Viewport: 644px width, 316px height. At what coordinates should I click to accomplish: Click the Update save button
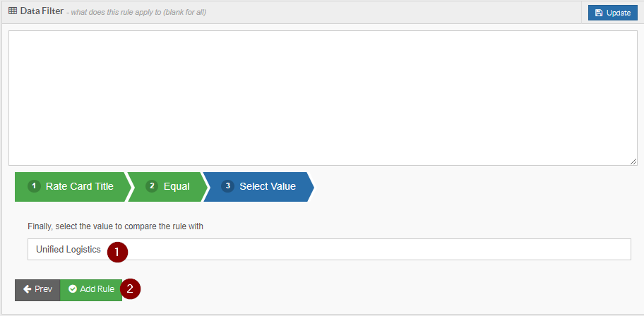(x=612, y=13)
